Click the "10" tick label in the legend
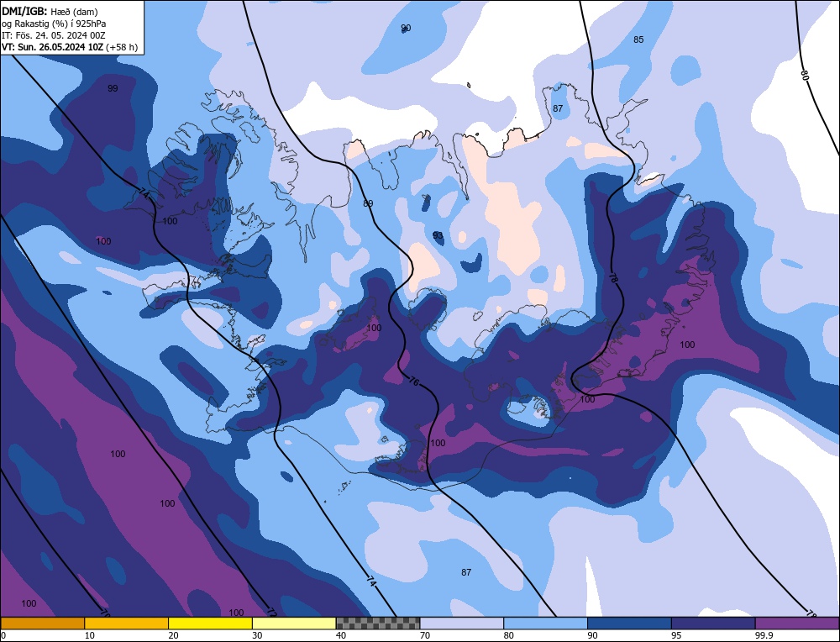Viewport: 840px width, 642px height. point(90,635)
